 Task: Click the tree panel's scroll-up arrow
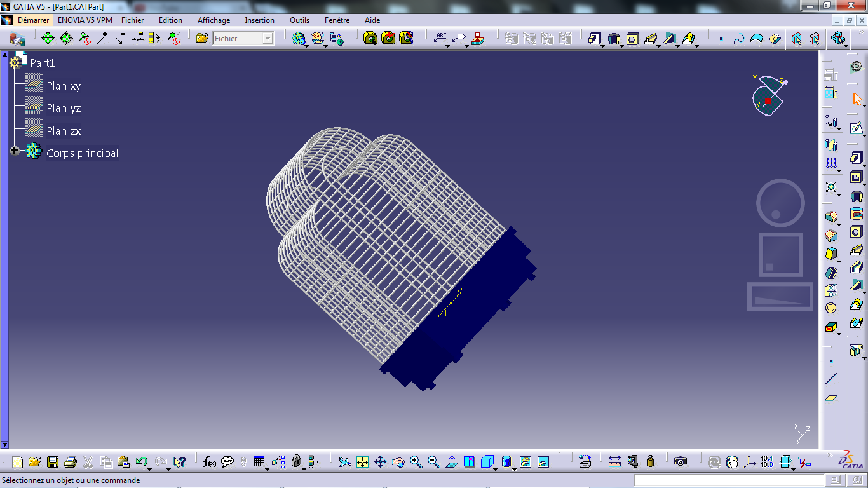coord(4,55)
